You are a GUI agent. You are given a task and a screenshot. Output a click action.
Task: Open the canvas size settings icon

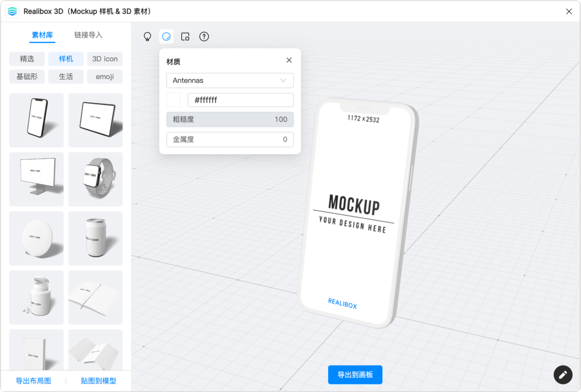pos(185,37)
